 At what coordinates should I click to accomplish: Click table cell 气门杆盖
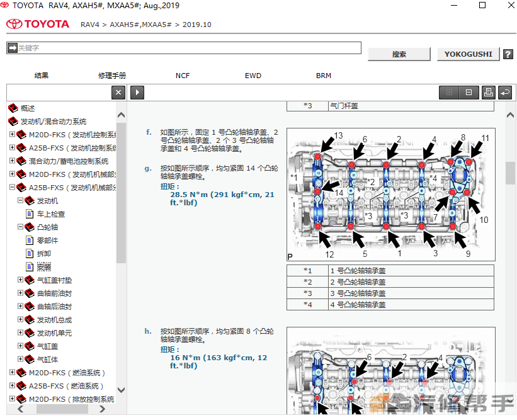point(411,106)
